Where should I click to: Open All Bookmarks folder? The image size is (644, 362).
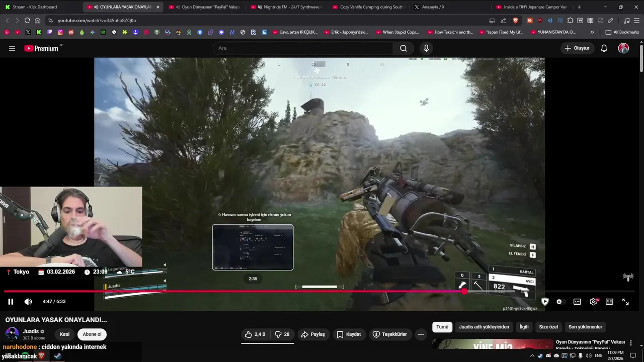622,32
